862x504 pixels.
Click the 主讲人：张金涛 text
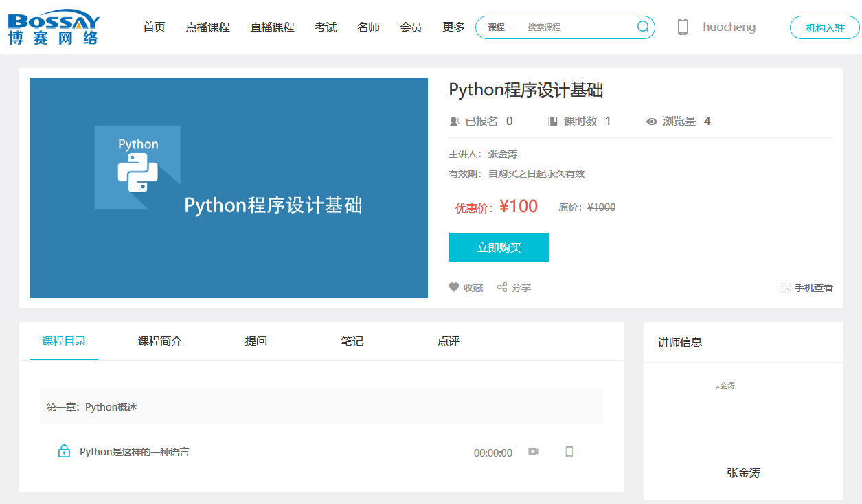[483, 154]
